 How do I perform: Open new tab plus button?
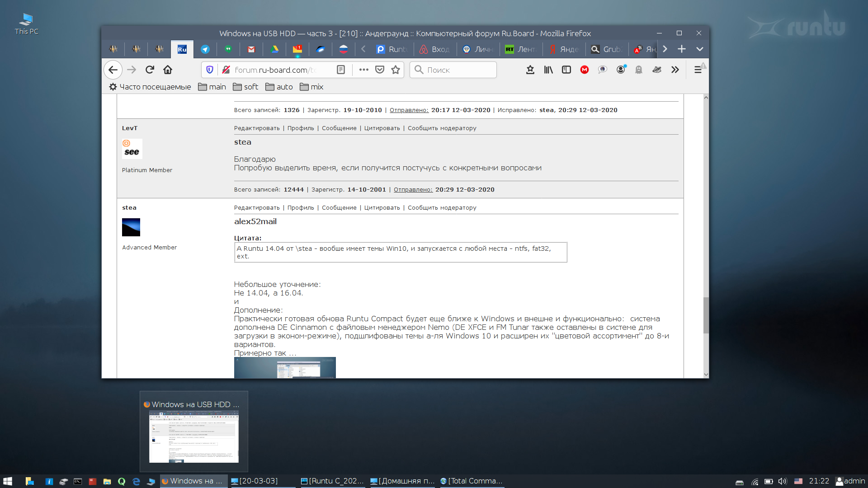682,49
